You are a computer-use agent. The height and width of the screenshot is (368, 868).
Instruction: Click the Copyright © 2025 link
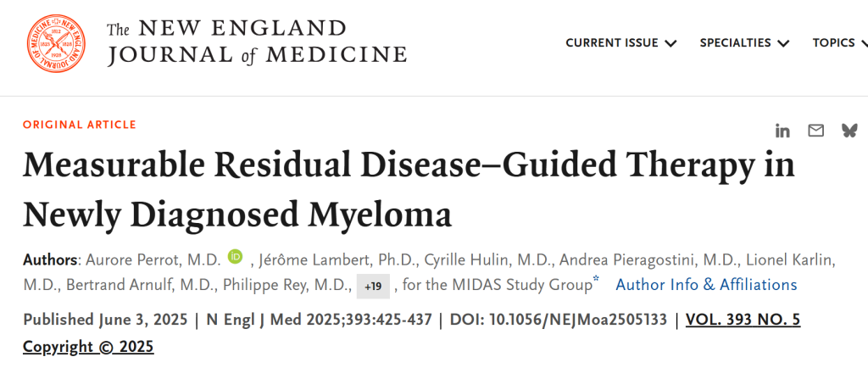coord(88,347)
